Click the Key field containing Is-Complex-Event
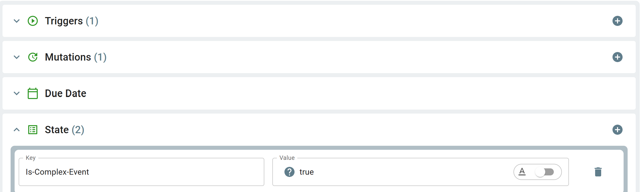The image size is (644, 192). 141,172
